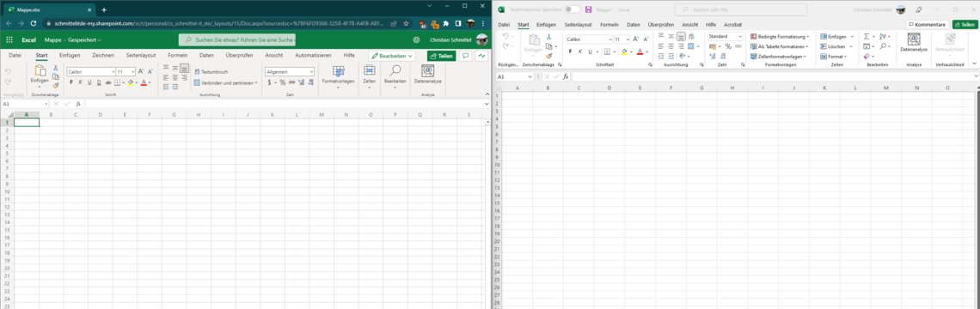This screenshot has width=980, height=309.
Task: Increase font size in Excel web ribbon
Action: (141, 72)
